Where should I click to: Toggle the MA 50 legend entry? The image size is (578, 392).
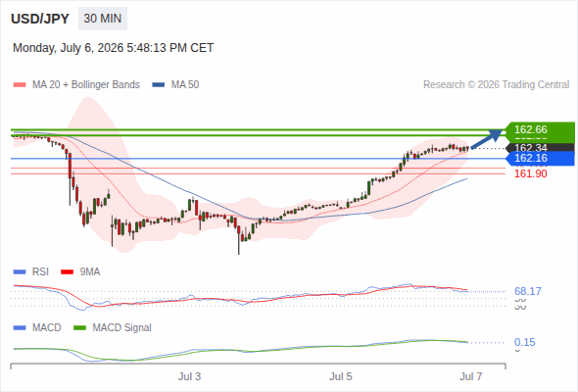pyautogui.click(x=175, y=85)
